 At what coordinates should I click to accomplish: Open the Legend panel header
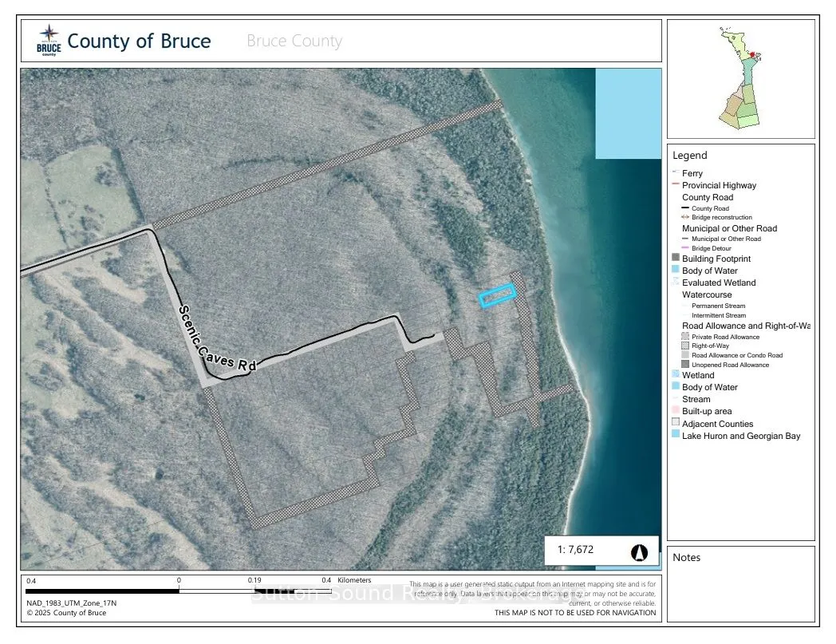click(x=692, y=155)
